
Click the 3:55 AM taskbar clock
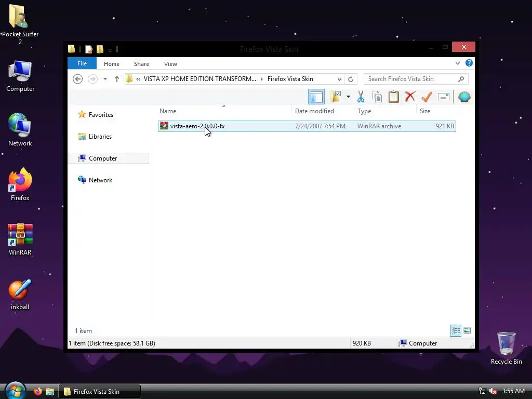[x=513, y=391]
